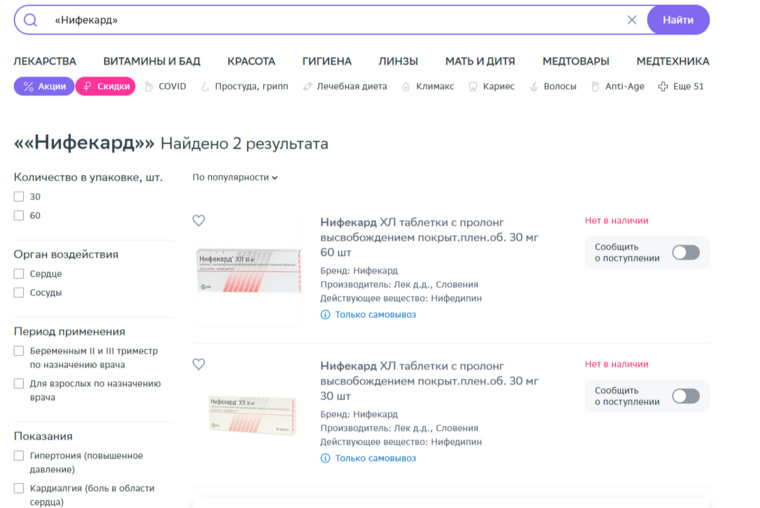
Task: Open По популярности sorting dropdown
Action: [235, 177]
